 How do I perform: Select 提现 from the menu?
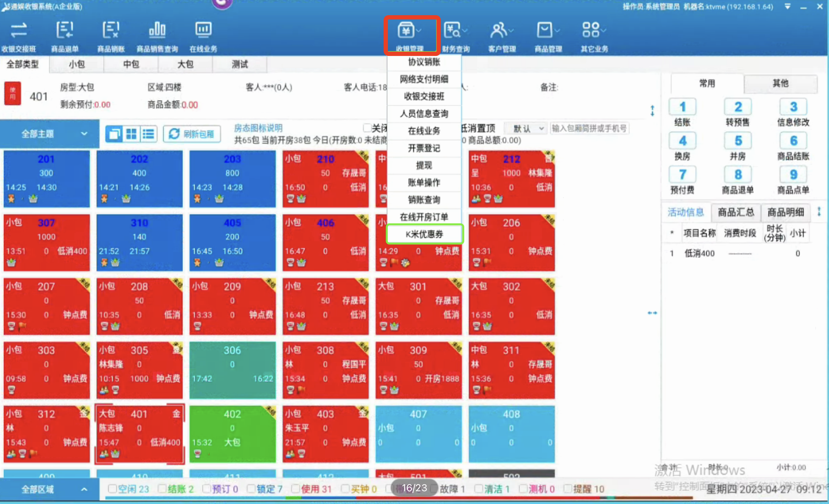(424, 165)
